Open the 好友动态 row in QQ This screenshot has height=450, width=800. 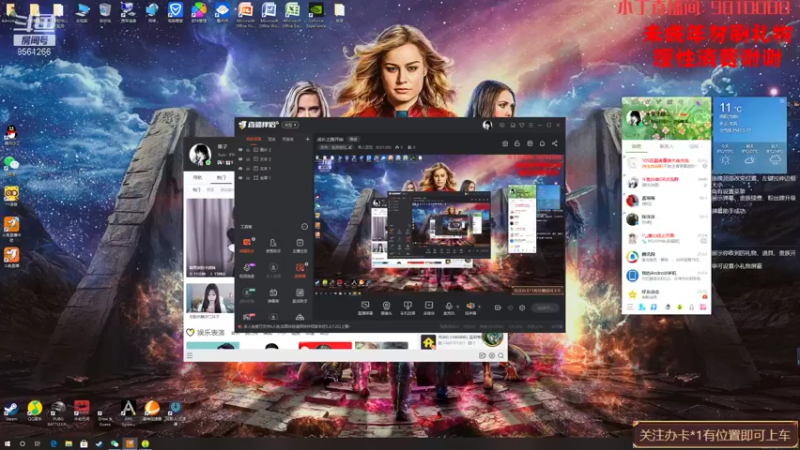tap(666, 294)
